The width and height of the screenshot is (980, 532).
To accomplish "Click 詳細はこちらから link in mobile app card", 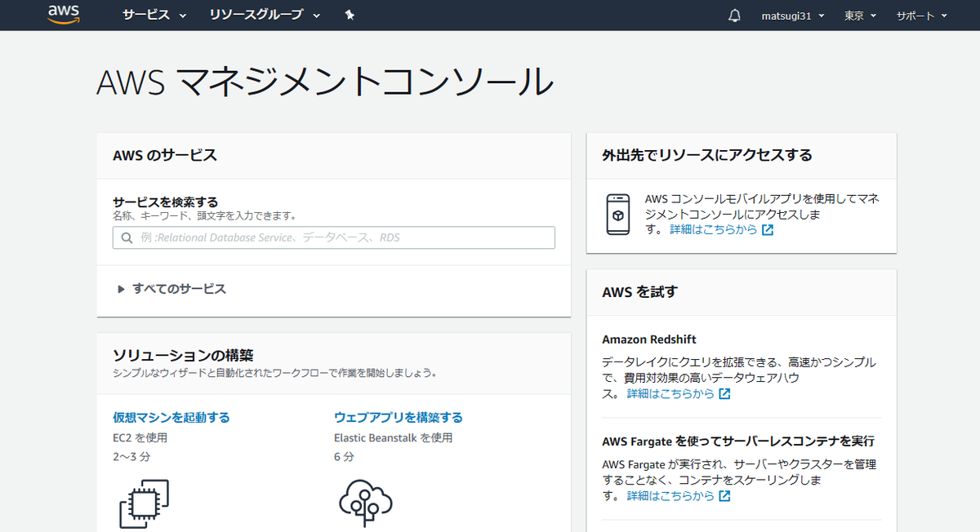I will point(714,230).
